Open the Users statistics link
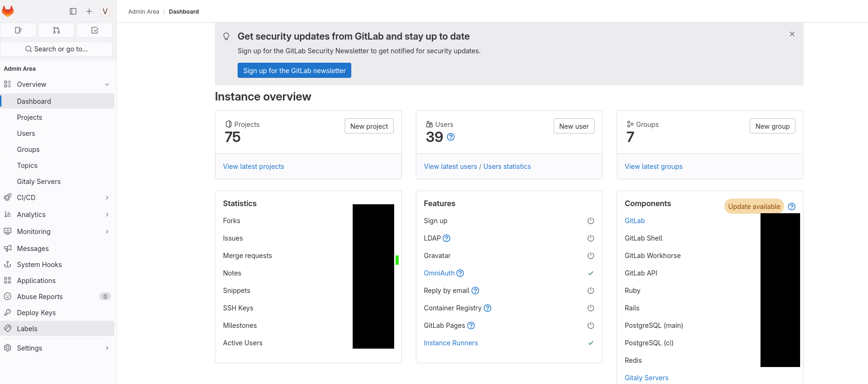868x384 pixels. click(507, 167)
